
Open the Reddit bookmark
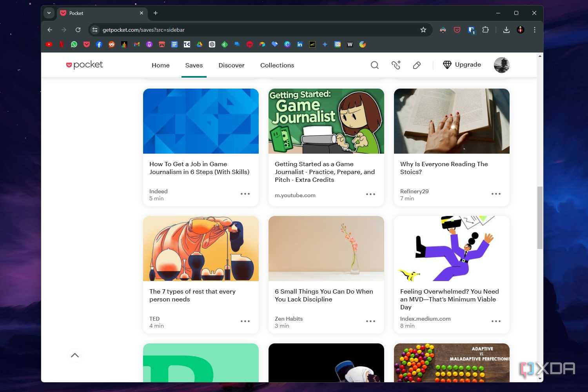coord(112,44)
